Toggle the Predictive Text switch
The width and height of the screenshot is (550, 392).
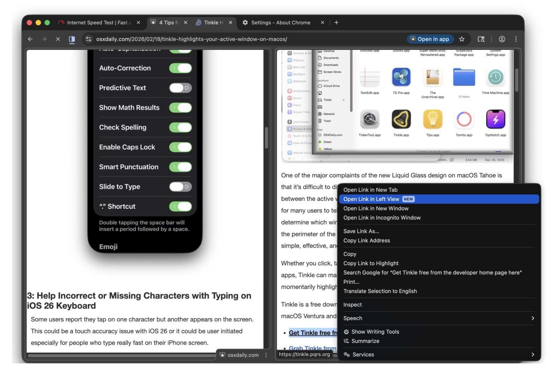(x=180, y=88)
